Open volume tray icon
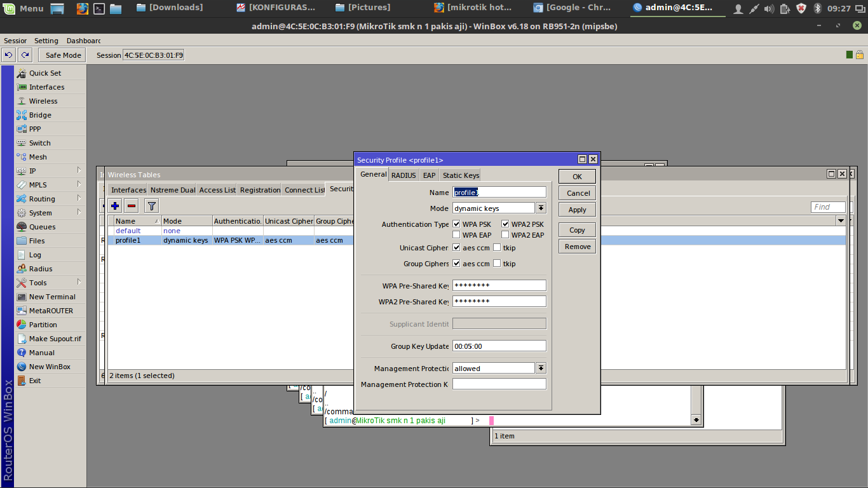 tap(769, 8)
